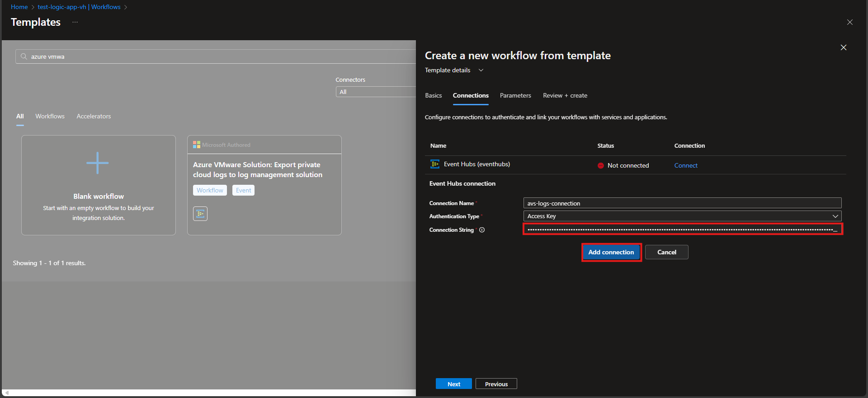Open test-logic-app-vh Workflows breadcrumb link
This screenshot has width=868, height=398.
coord(79,7)
